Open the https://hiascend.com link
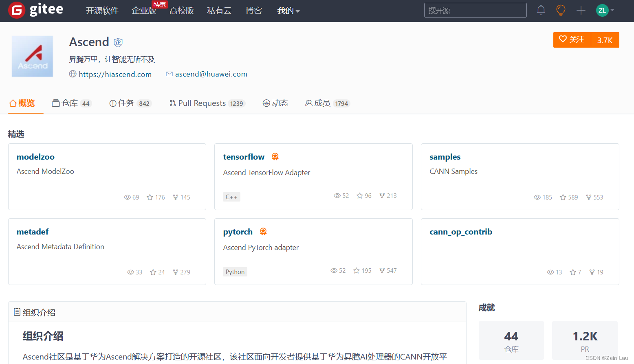 pyautogui.click(x=115, y=74)
